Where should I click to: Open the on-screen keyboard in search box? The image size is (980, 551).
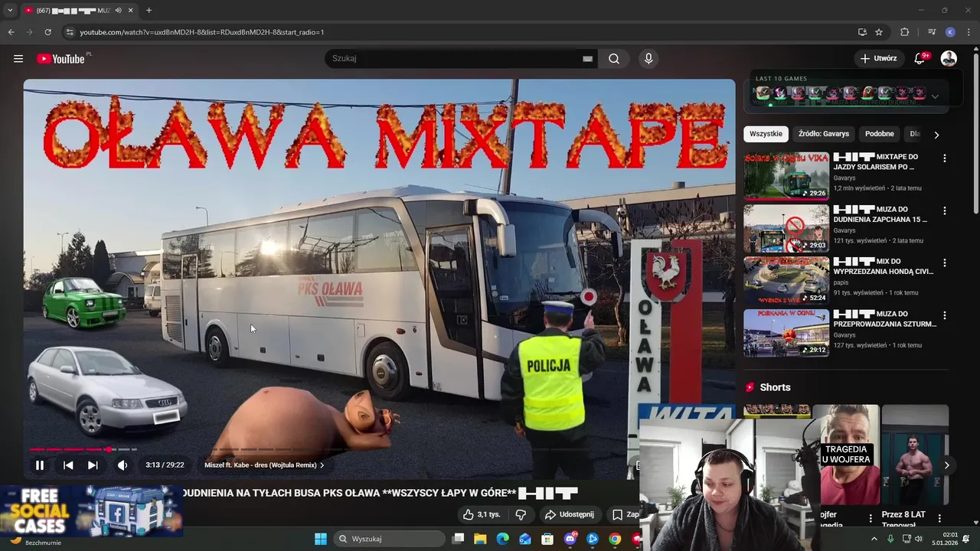[587, 59]
